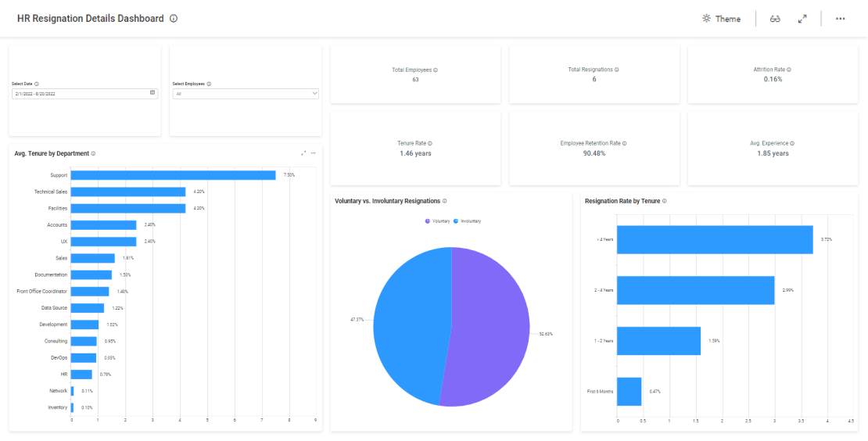
Task: Click info icon beside dashboard title
Action: pyautogui.click(x=174, y=19)
